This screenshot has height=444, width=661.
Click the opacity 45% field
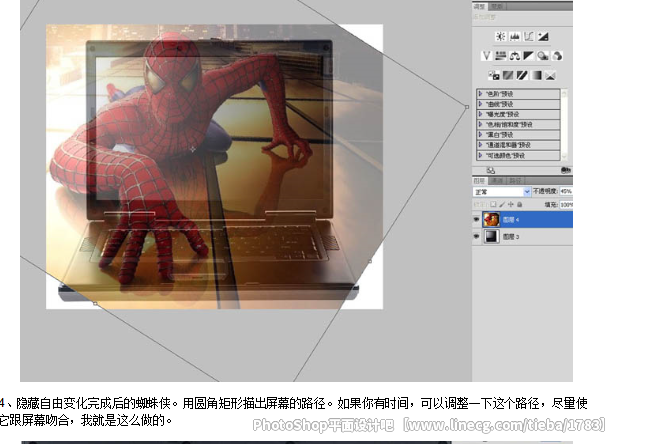click(x=566, y=191)
